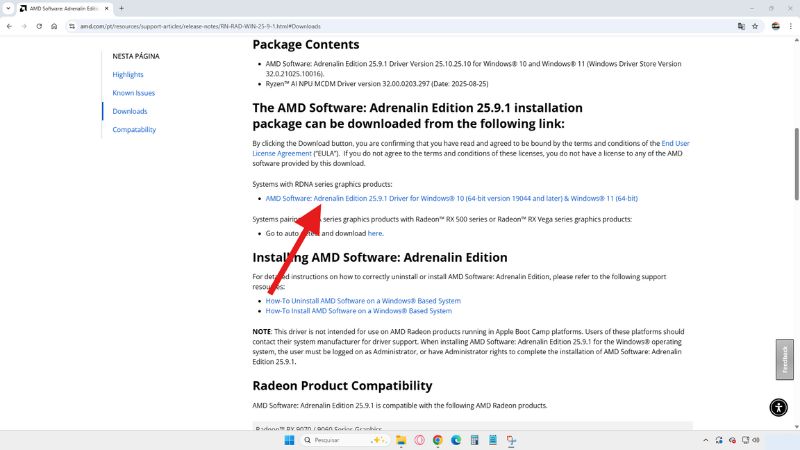The height and width of the screenshot is (450, 800).
Task: Click the Windows Start button
Action: click(x=290, y=440)
